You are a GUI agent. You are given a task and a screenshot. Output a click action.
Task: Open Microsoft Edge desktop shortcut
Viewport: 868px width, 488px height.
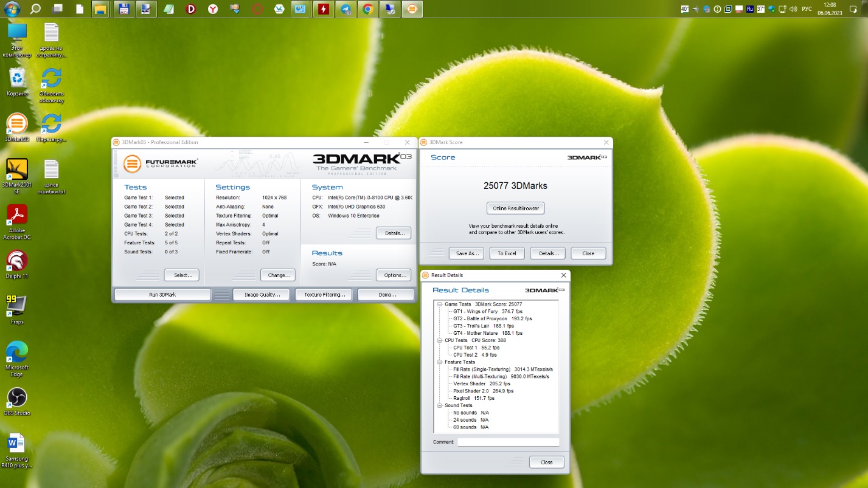click(16, 352)
